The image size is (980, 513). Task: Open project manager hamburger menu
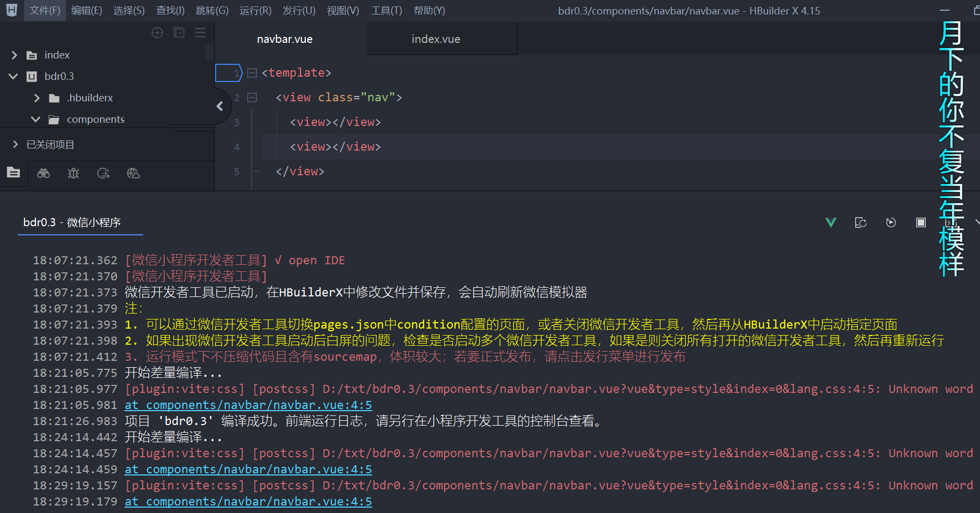click(200, 33)
